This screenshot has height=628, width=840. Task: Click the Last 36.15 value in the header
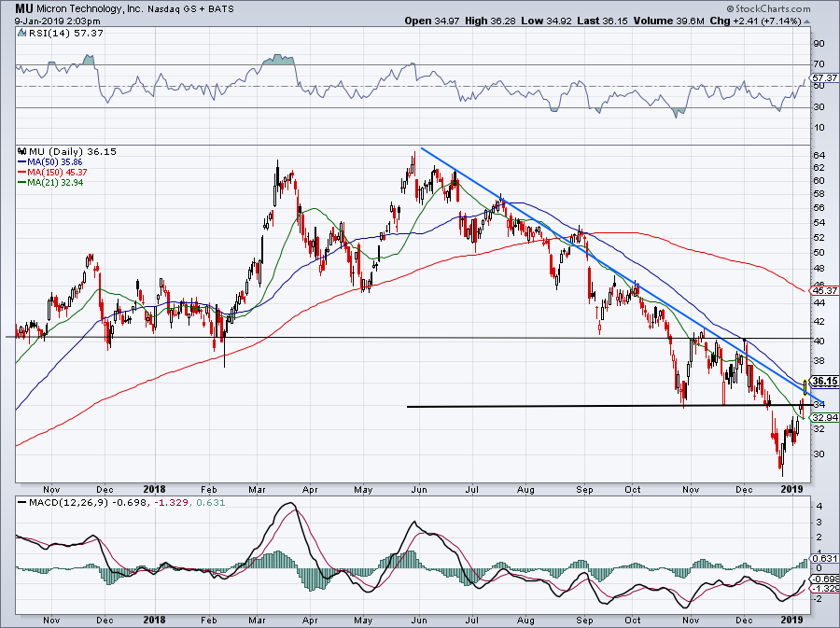[603, 21]
